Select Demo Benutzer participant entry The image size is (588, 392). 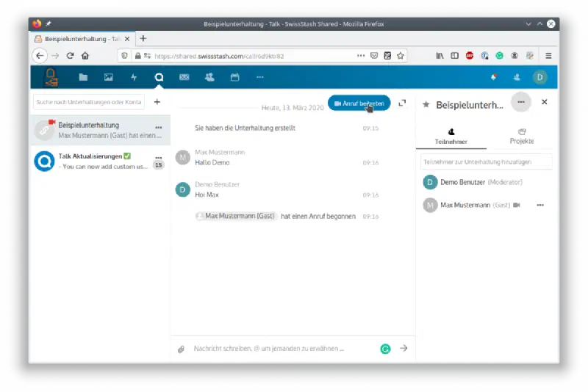486,182
